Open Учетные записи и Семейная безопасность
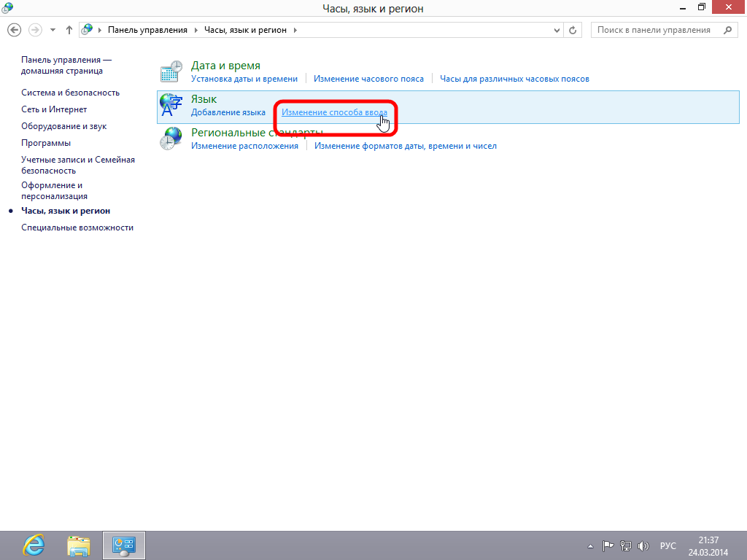This screenshot has width=747, height=560. click(78, 165)
